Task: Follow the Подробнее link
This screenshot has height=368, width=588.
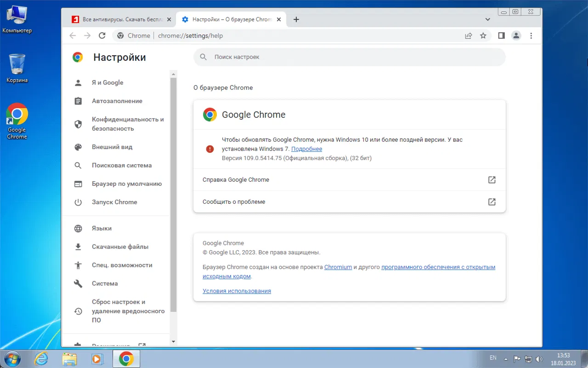Action: click(306, 149)
